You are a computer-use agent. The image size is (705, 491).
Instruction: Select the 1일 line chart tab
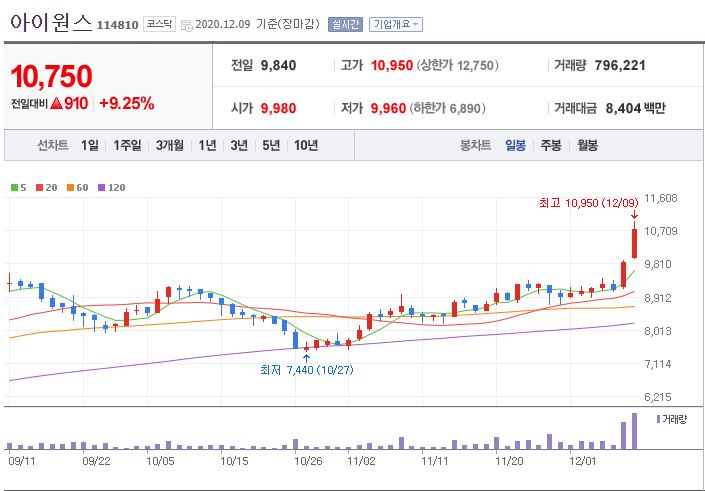(89, 145)
